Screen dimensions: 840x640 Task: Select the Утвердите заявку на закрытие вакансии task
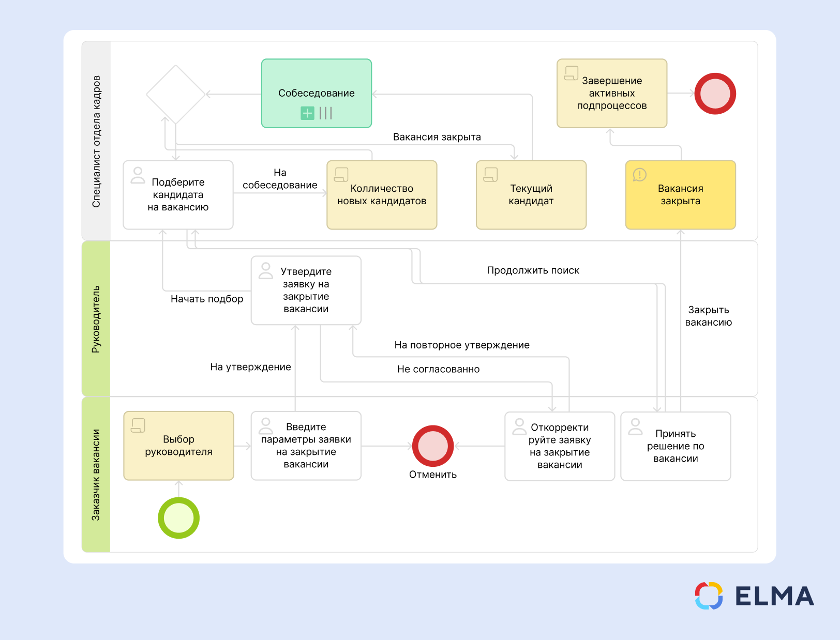pyautogui.click(x=306, y=291)
